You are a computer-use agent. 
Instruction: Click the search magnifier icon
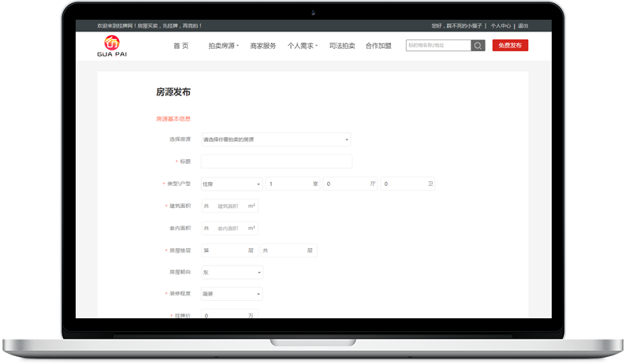[x=478, y=46]
